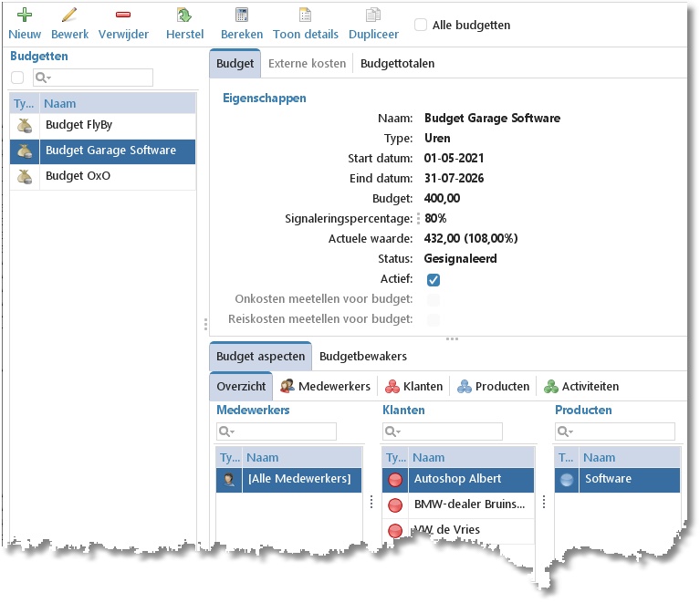
Task: Click blue circle icon of Software product
Action: click(567, 480)
